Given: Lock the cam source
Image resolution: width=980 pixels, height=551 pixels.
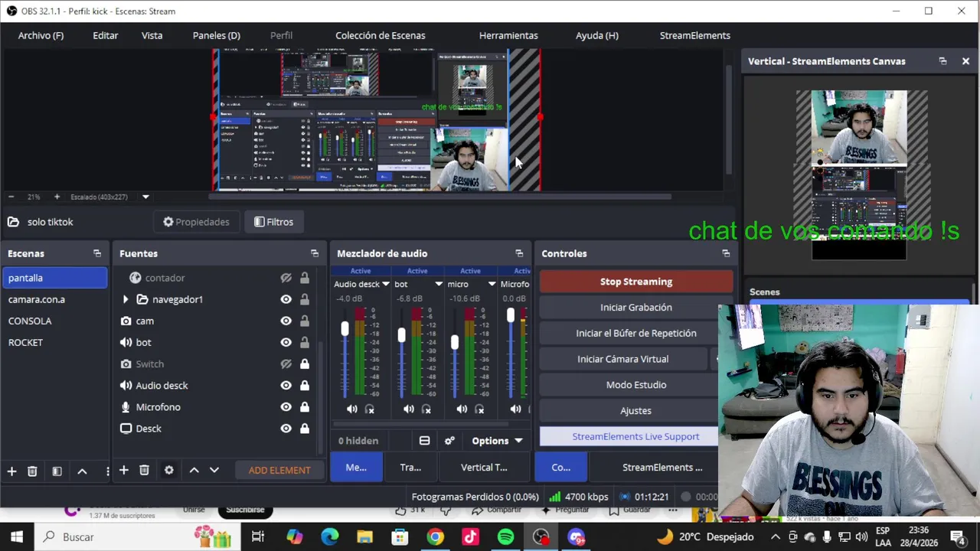Looking at the screenshot, I should point(304,321).
